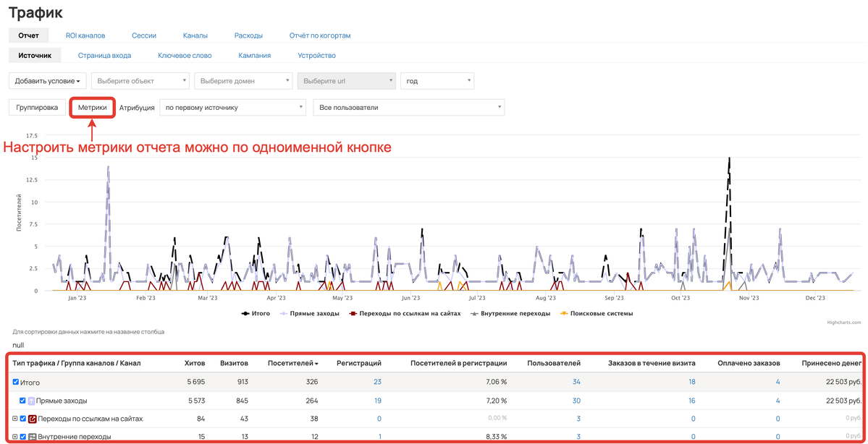Switch to the Отчет tab

(28, 35)
